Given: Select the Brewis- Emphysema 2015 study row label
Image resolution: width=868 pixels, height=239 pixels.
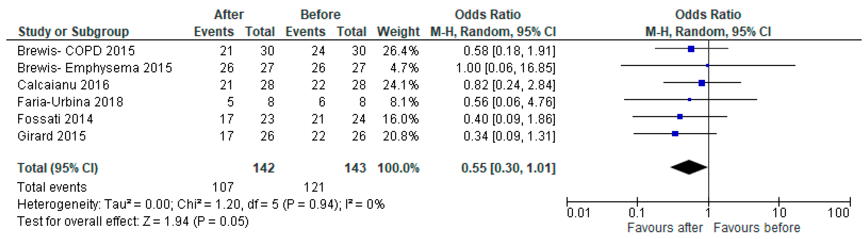Looking at the screenshot, I should (95, 68).
